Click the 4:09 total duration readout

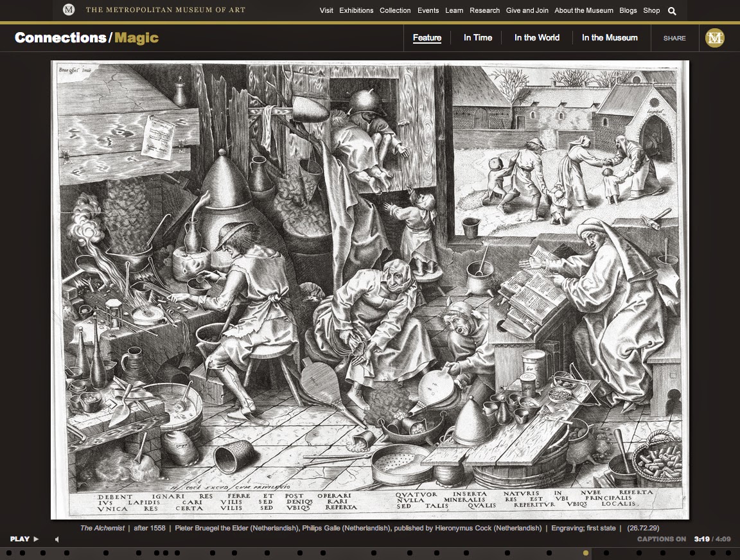pyautogui.click(x=723, y=539)
